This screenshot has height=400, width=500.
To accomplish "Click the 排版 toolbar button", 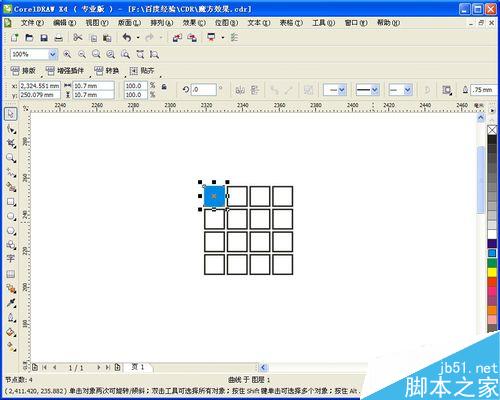I will [23, 71].
